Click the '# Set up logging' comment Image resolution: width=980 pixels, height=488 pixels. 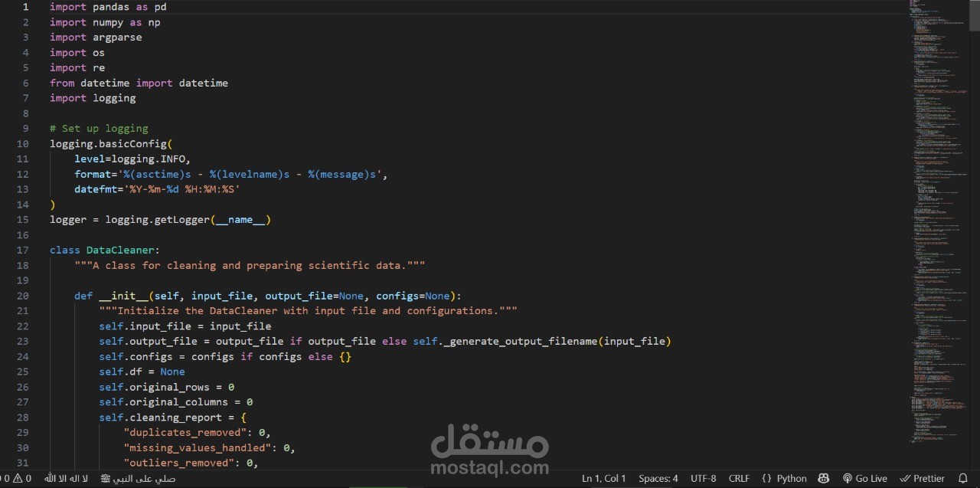(x=99, y=128)
